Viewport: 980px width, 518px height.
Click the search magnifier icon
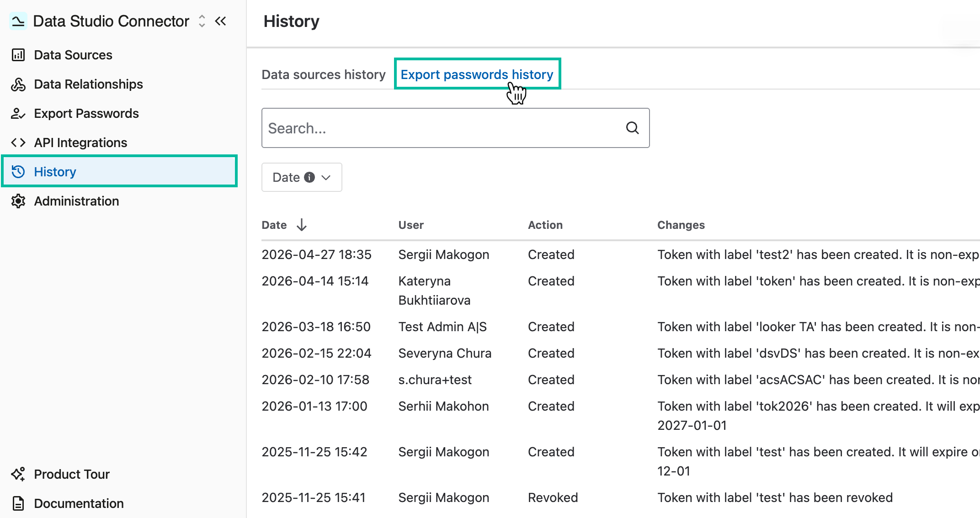click(x=632, y=128)
